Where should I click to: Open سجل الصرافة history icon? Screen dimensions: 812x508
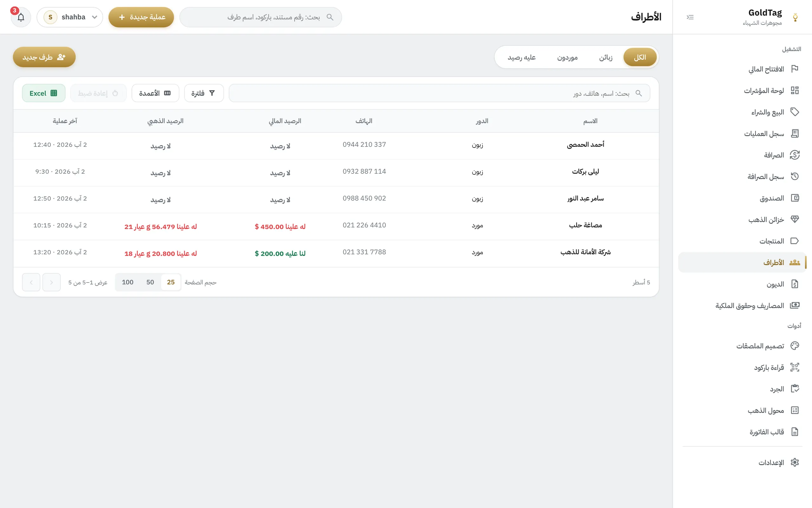click(x=795, y=177)
